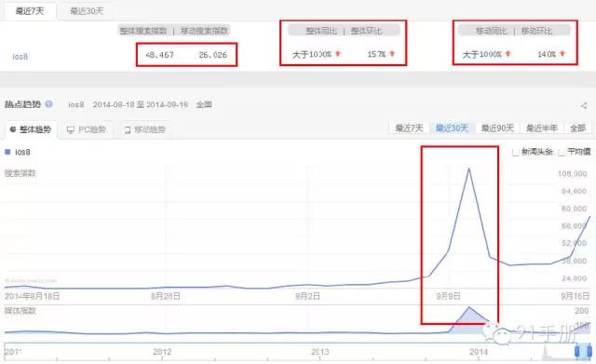
Task: Tick the 新闻头条 checkbox
Action: 515,152
